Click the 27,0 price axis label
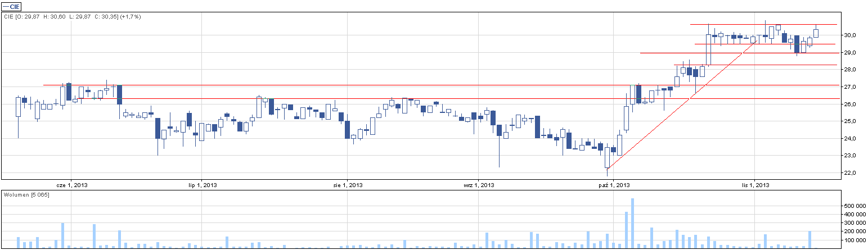The image size is (868, 250). (849, 87)
